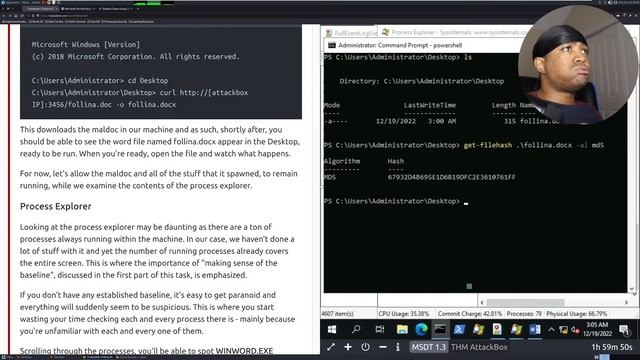Click the Commit Charge 42.81% status entry
This screenshot has height=360, width=640.
point(470,314)
